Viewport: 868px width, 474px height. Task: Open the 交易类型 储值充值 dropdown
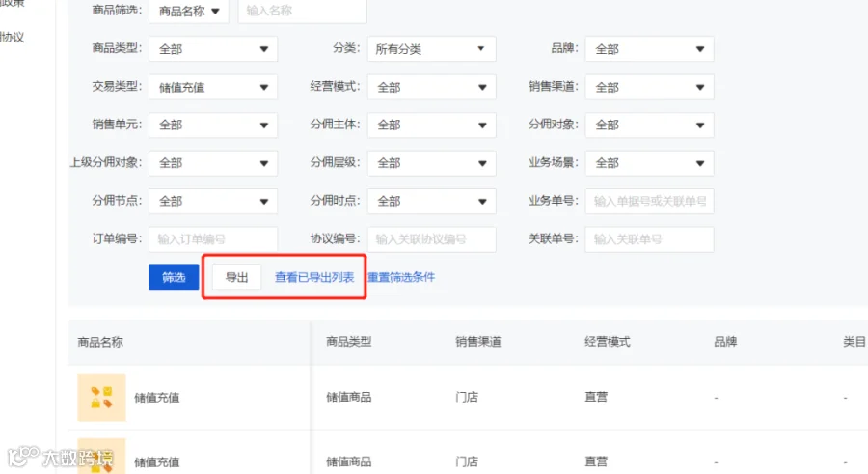213,87
